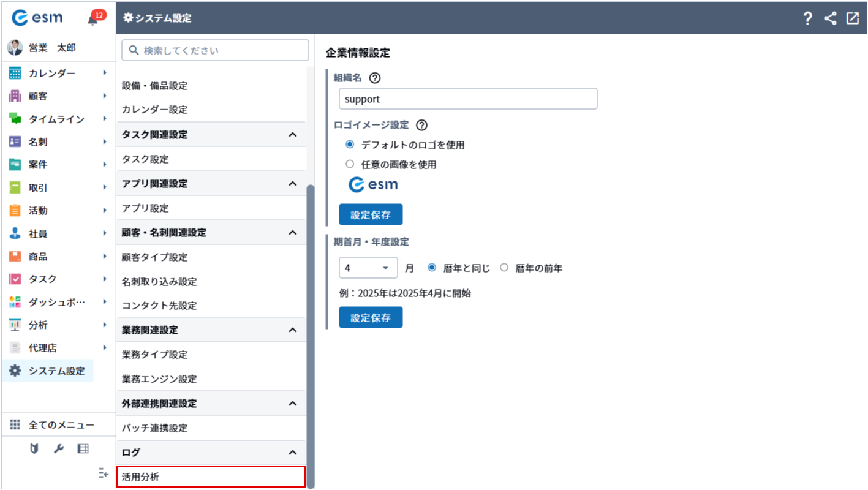
Task: Collapse the 外部連携関連設定 section
Action: (x=292, y=403)
